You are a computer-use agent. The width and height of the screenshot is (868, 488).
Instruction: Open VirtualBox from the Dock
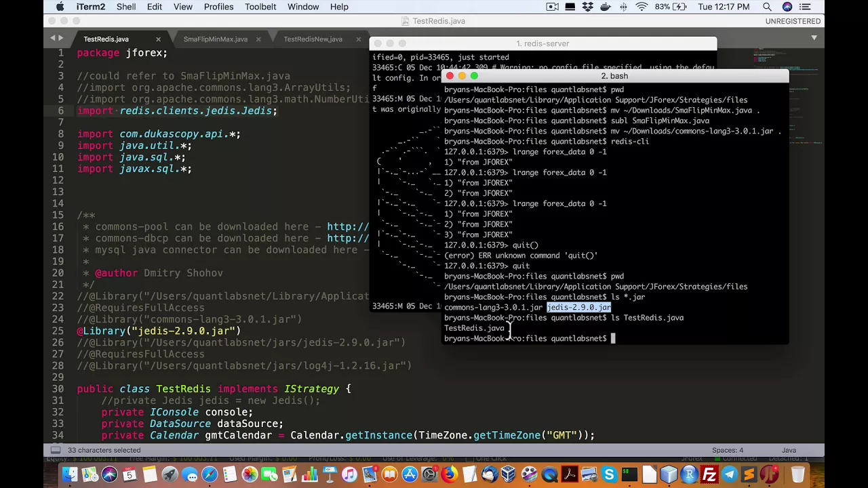509,474
